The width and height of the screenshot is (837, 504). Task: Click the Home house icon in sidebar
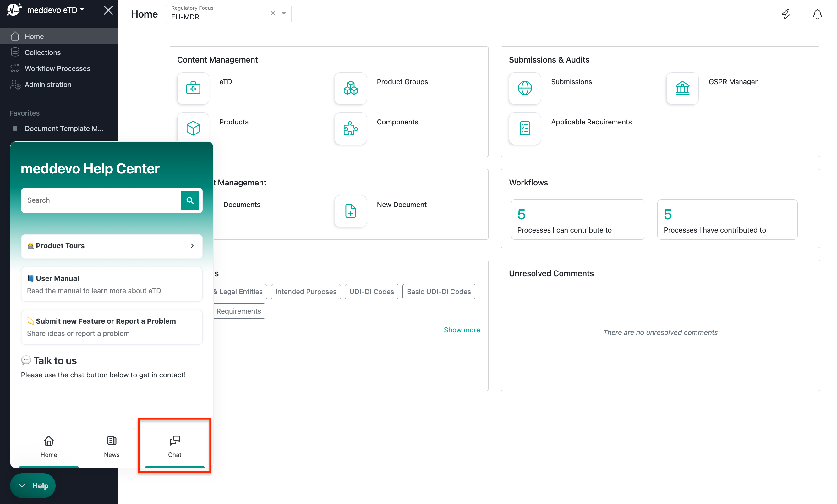[15, 36]
